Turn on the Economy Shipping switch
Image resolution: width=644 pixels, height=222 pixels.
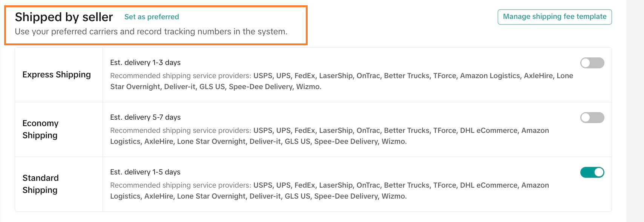click(x=592, y=118)
